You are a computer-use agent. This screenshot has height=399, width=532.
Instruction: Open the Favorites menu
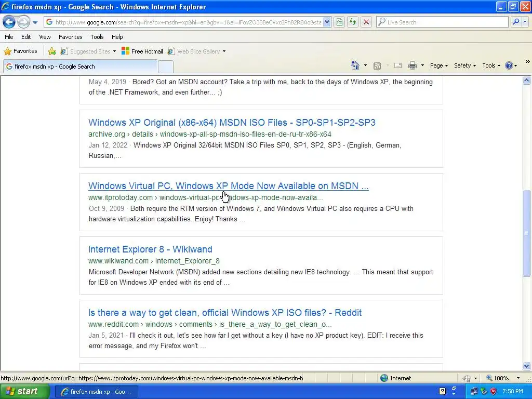pyautogui.click(x=70, y=37)
